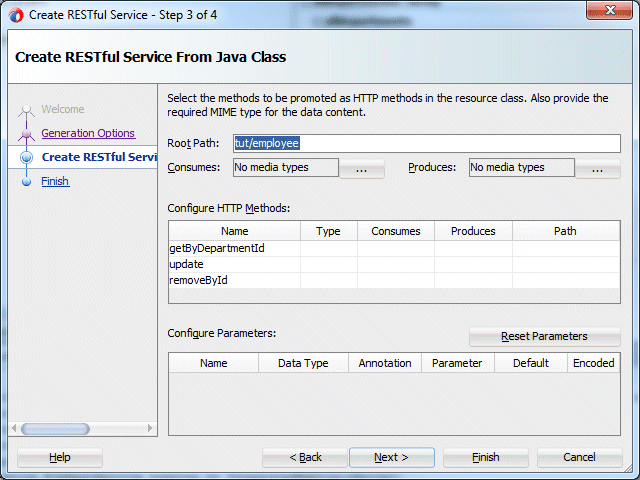Click the current Create RESTful Service step icon
This screenshot has width=640, height=480.
click(27, 157)
